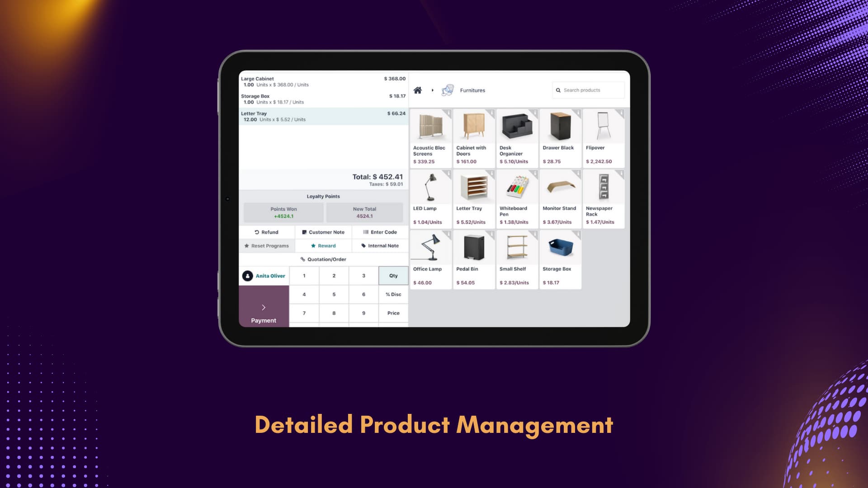Select the Internal Note icon
Screen dimensions: 868x488
(x=363, y=245)
